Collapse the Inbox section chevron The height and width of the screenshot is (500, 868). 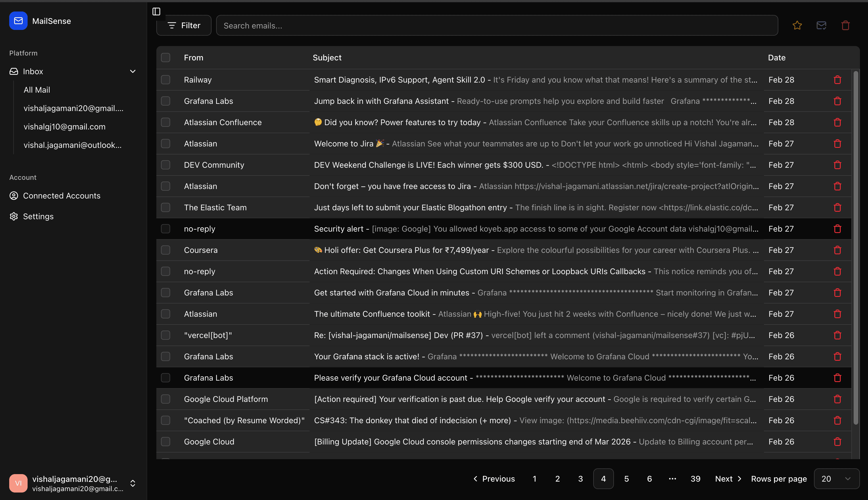click(x=133, y=71)
